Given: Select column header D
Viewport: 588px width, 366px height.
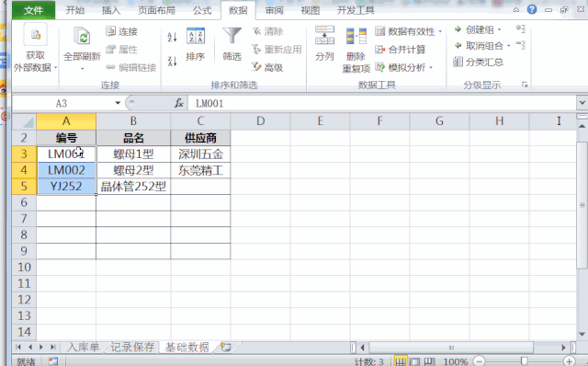Looking at the screenshot, I should coord(260,121).
